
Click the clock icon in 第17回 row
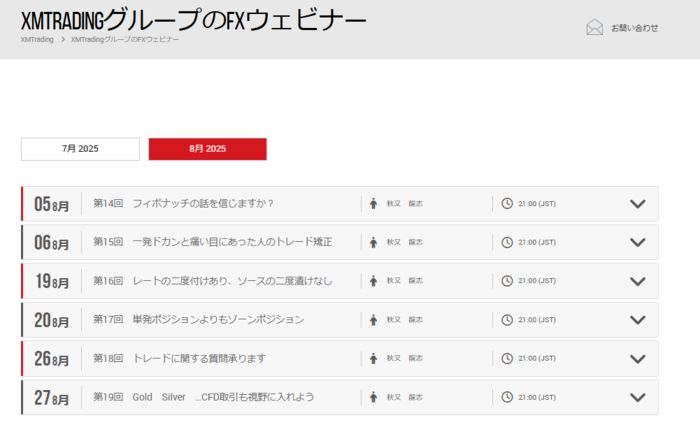(507, 319)
